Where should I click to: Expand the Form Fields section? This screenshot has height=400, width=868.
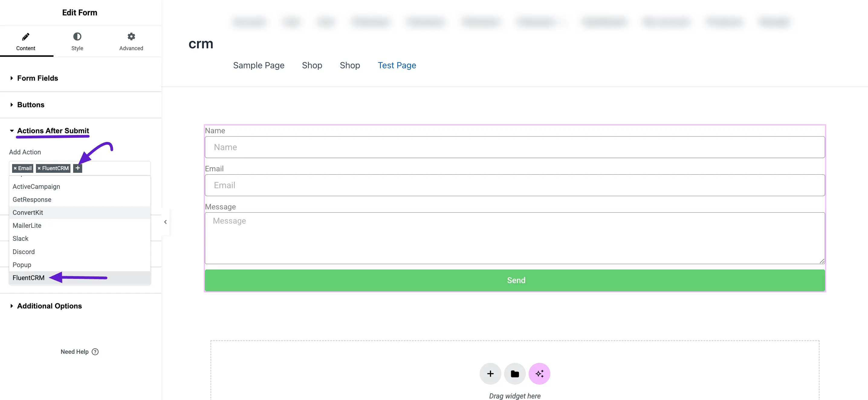tap(37, 78)
